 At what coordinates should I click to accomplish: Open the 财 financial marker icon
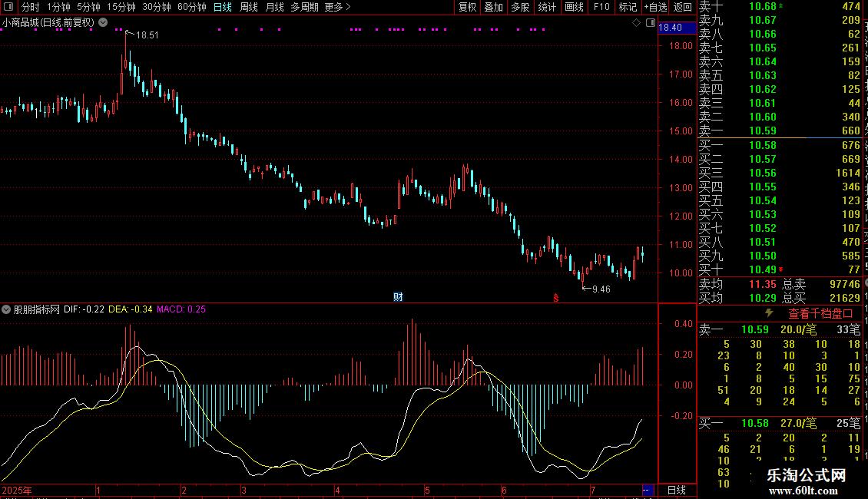[x=398, y=297]
